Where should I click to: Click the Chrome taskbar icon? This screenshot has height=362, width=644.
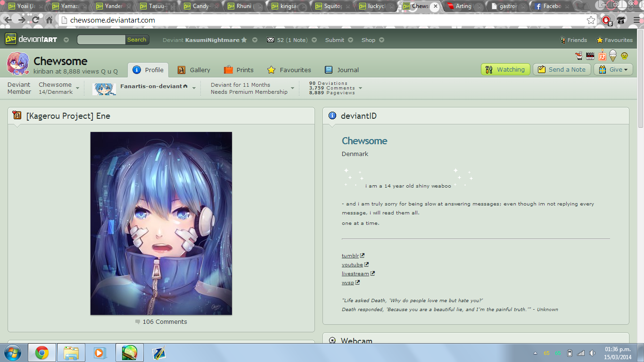click(x=42, y=353)
